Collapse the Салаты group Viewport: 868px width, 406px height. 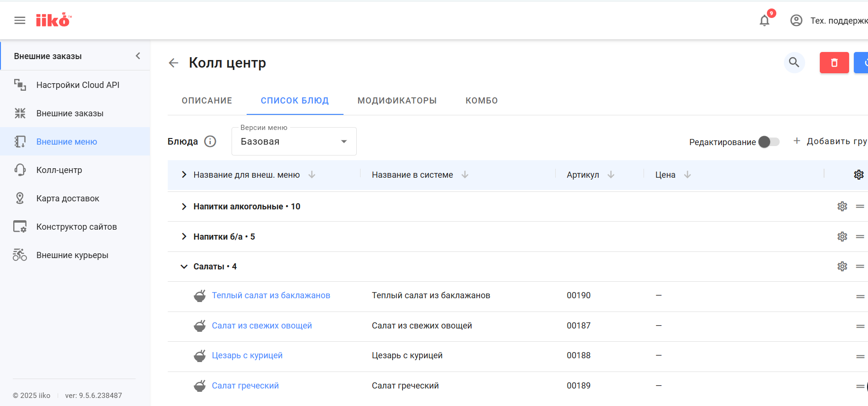tap(184, 267)
